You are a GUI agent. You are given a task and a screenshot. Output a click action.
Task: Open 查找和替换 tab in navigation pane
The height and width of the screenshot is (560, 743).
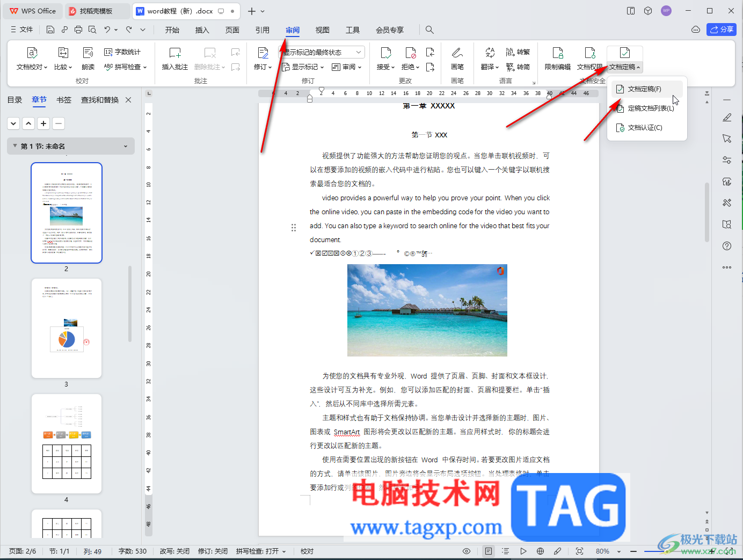100,100
